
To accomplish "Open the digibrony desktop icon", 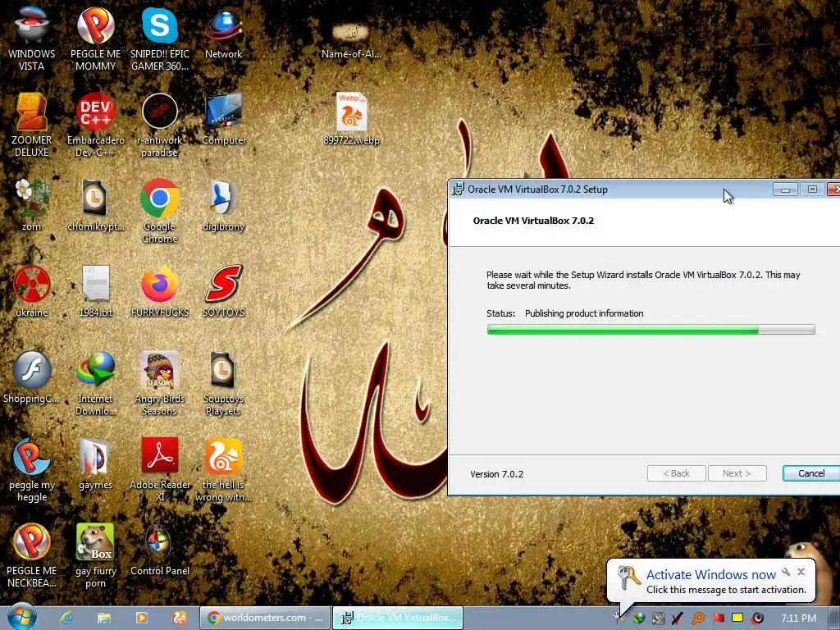I will (223, 205).
